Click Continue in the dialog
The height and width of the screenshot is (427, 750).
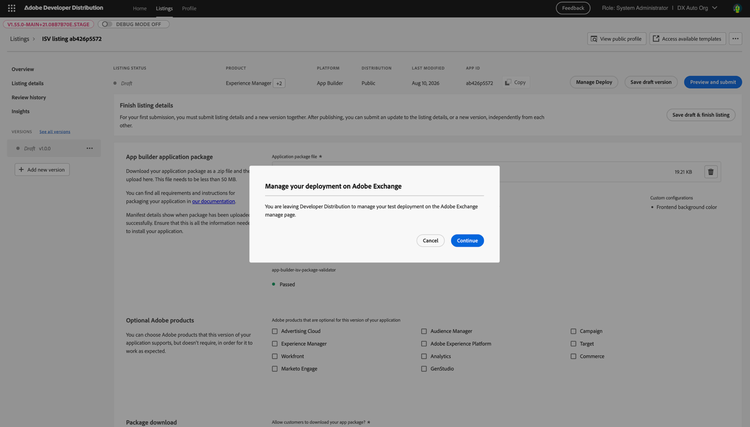[467, 241]
